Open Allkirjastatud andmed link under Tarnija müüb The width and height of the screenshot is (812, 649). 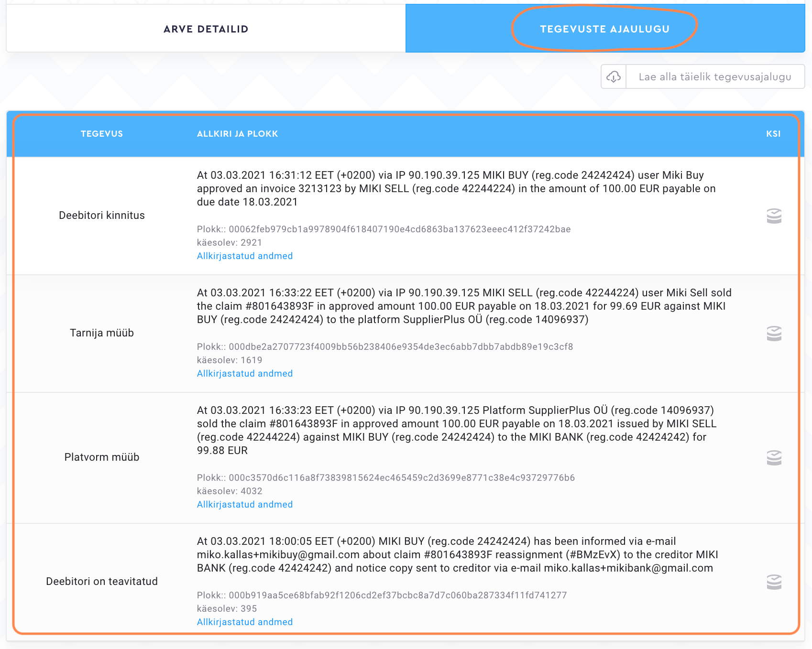coord(245,374)
